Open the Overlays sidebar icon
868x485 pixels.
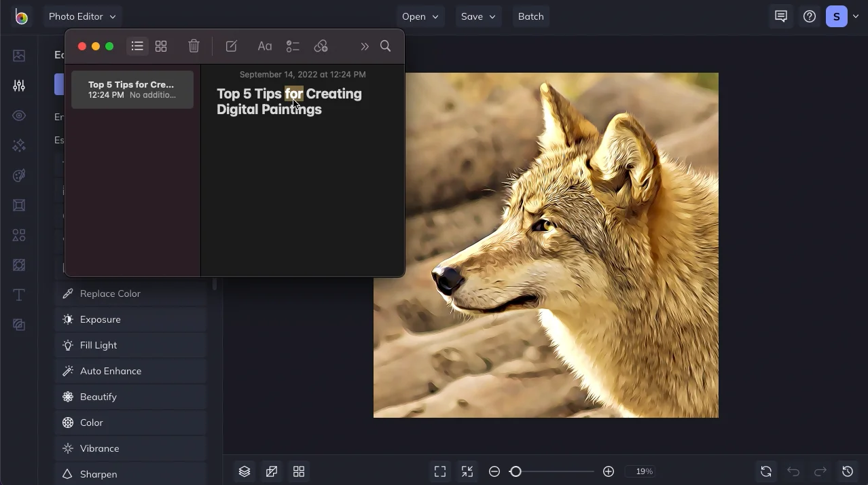(x=19, y=265)
